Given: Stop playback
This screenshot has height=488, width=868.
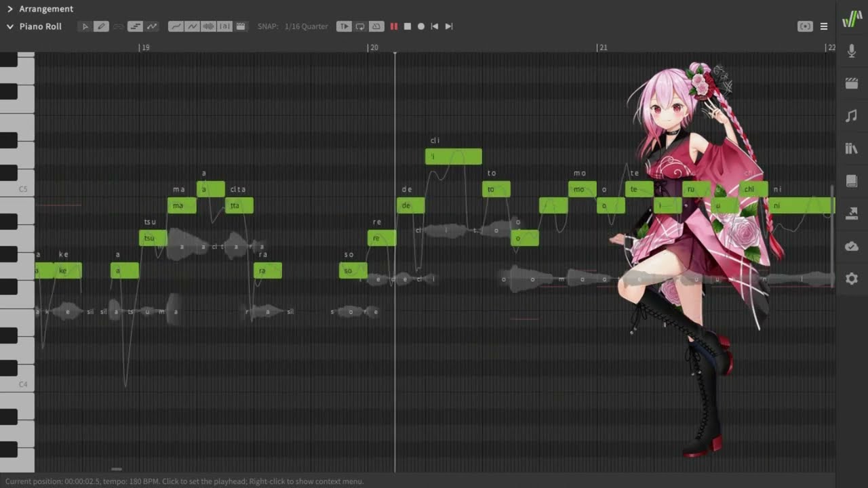Looking at the screenshot, I should click(407, 26).
